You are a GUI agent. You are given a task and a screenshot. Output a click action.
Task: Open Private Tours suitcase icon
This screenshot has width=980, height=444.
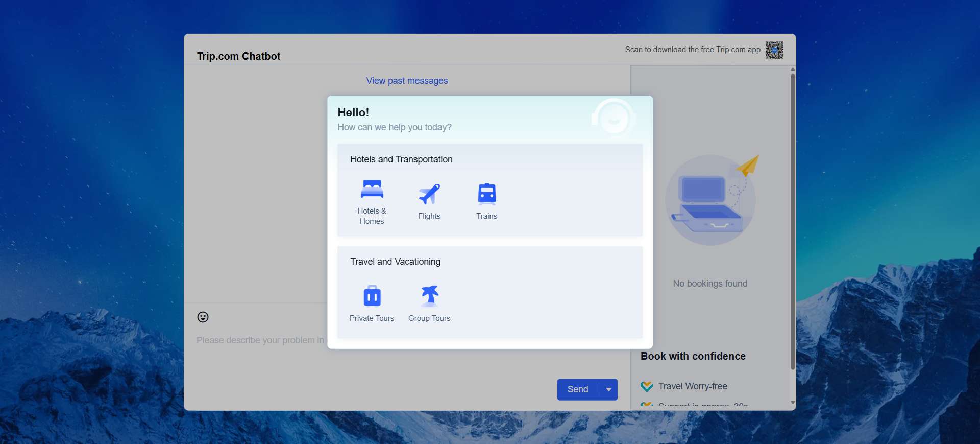tap(372, 296)
